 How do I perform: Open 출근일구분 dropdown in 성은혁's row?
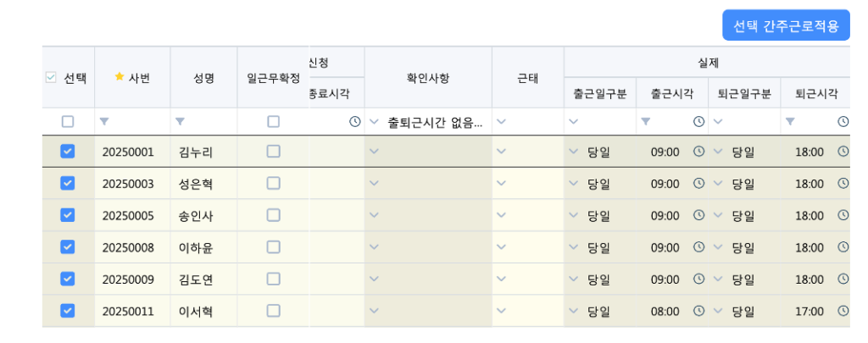point(573,184)
